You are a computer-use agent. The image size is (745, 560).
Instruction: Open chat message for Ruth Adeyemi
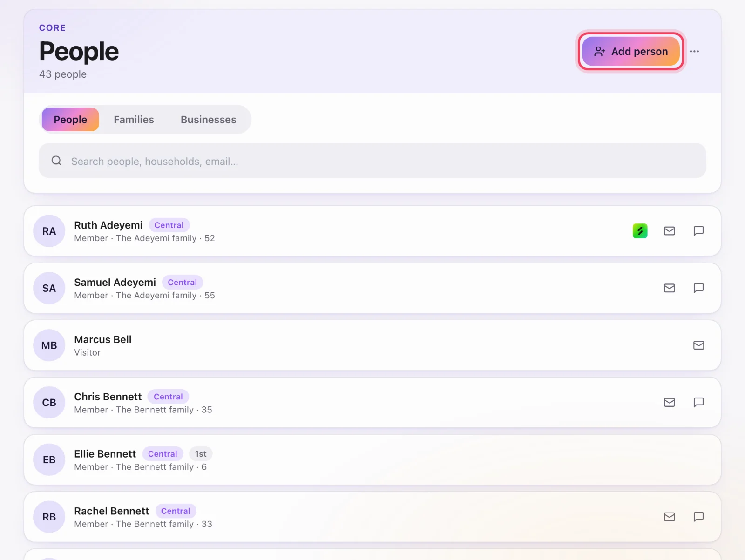coord(698,231)
